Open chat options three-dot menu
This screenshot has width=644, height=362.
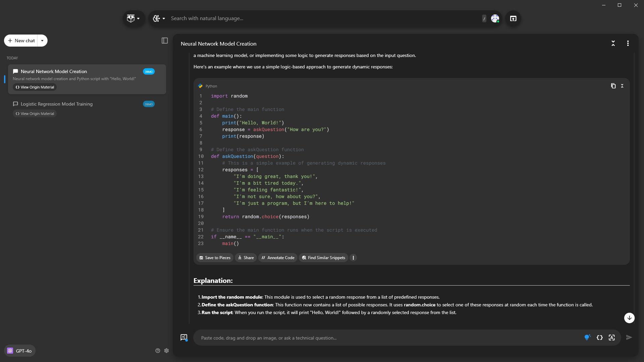[628, 43]
